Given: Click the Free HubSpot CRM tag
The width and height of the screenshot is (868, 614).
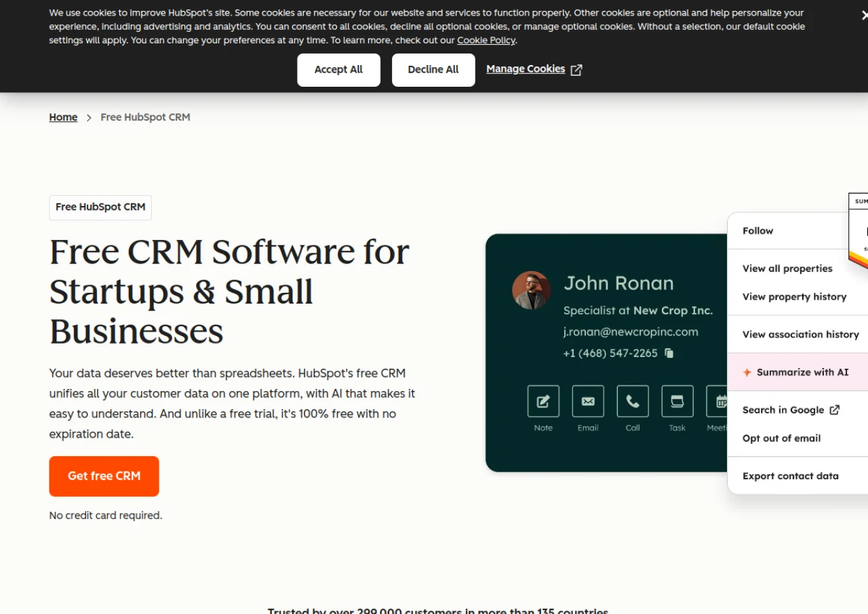Looking at the screenshot, I should tap(100, 207).
